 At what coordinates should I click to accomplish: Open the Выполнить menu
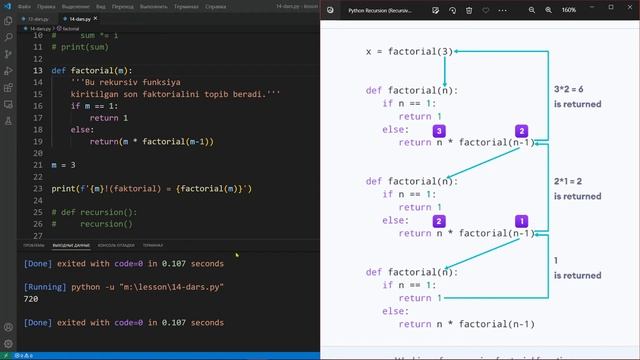[153, 7]
